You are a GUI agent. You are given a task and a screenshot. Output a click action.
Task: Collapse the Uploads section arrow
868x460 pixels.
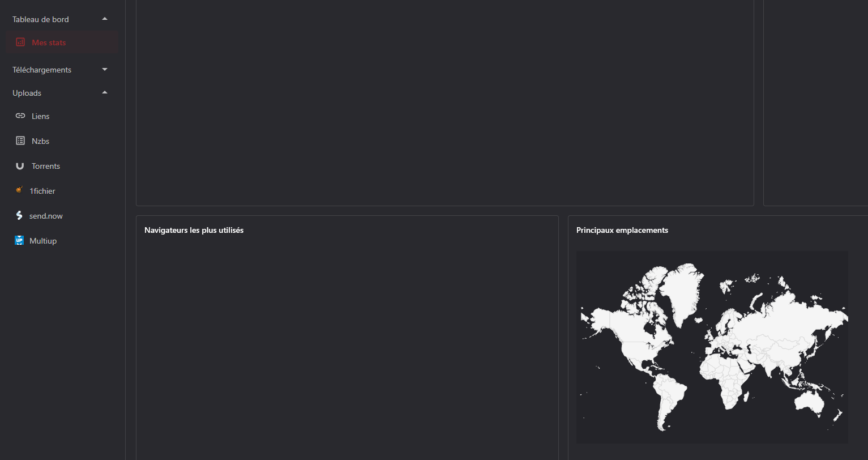click(x=105, y=93)
